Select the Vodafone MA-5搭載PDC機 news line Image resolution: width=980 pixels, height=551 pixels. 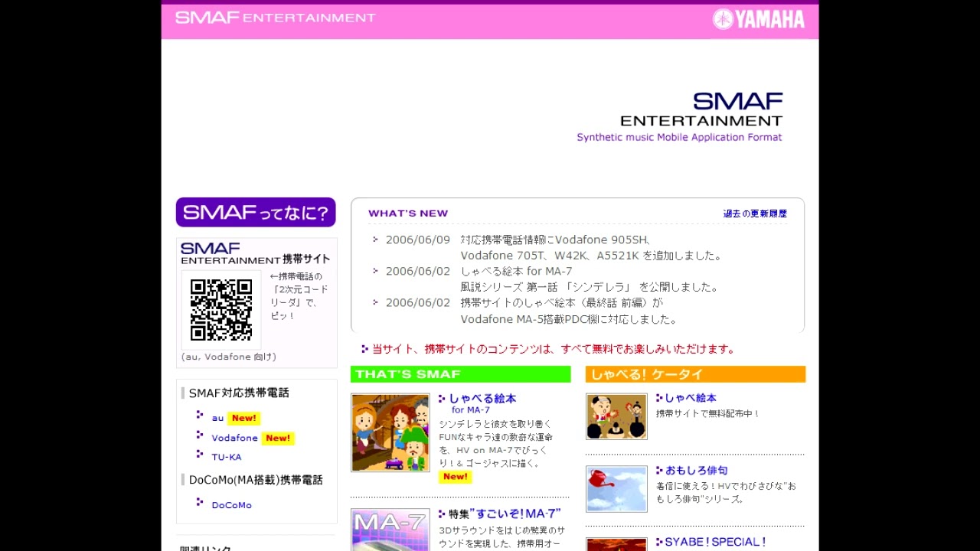pos(570,319)
